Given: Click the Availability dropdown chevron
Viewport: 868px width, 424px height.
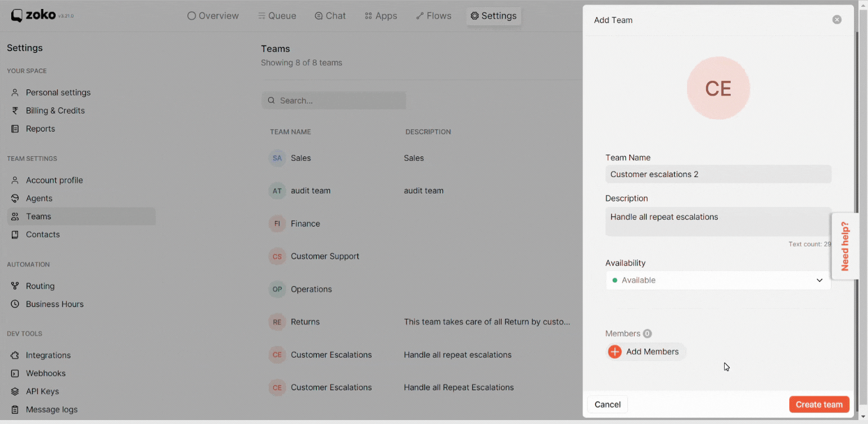Looking at the screenshot, I should click(x=820, y=280).
